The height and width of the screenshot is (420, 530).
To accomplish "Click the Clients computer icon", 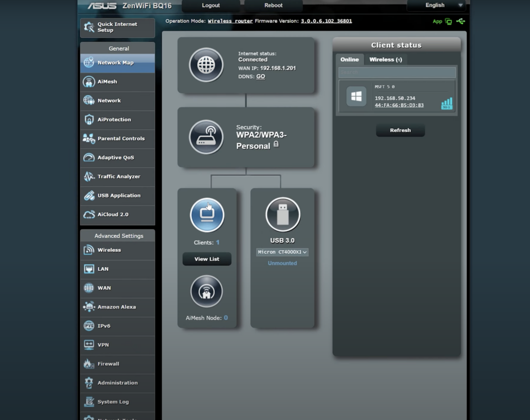I will pos(207,215).
